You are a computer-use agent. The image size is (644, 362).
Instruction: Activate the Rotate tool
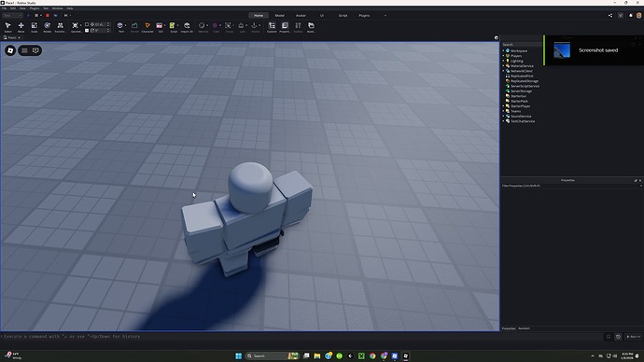[x=48, y=27]
